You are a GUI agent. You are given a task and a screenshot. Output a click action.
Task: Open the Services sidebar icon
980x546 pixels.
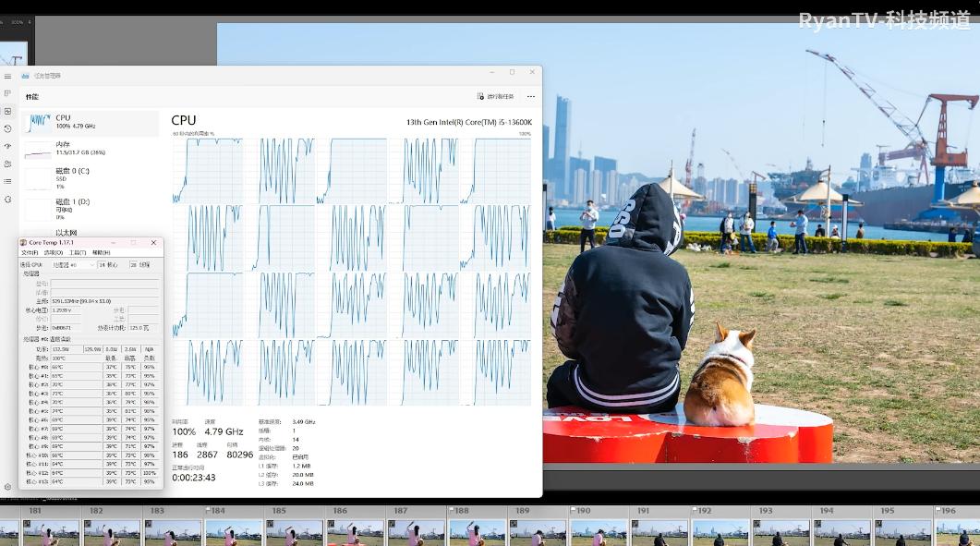[x=7, y=199]
